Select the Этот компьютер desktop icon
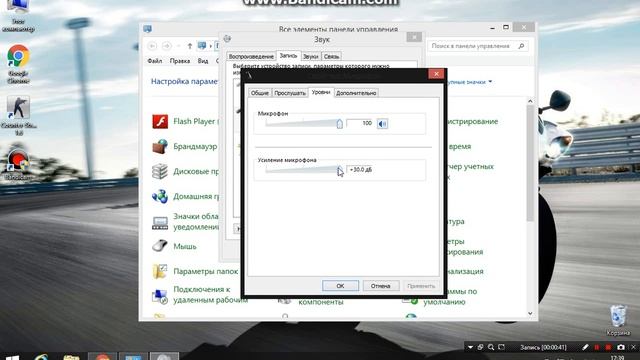The height and width of the screenshot is (360, 640). pos(18,16)
